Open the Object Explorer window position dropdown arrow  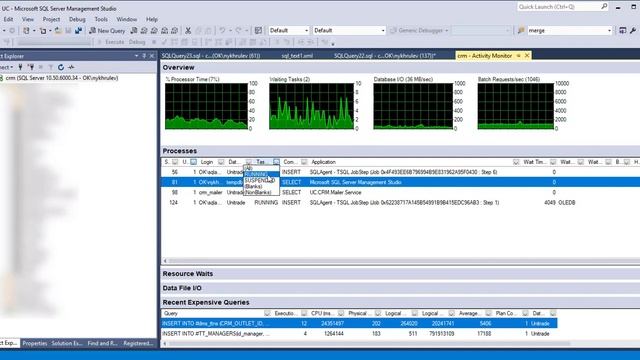(x=136, y=56)
